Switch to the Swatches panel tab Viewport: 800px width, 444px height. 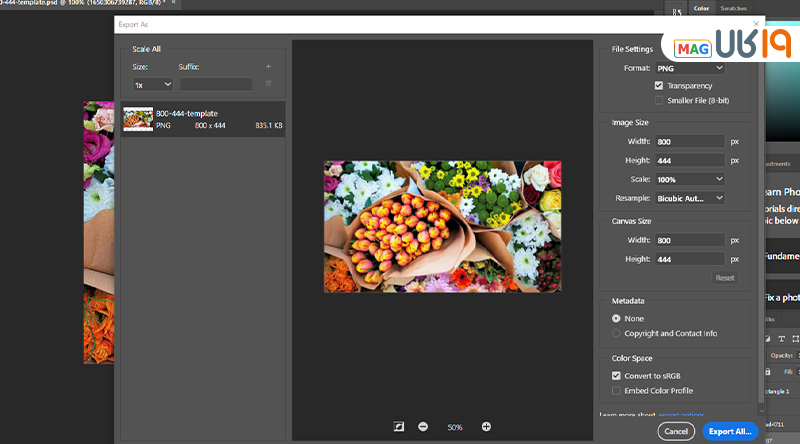click(x=734, y=8)
